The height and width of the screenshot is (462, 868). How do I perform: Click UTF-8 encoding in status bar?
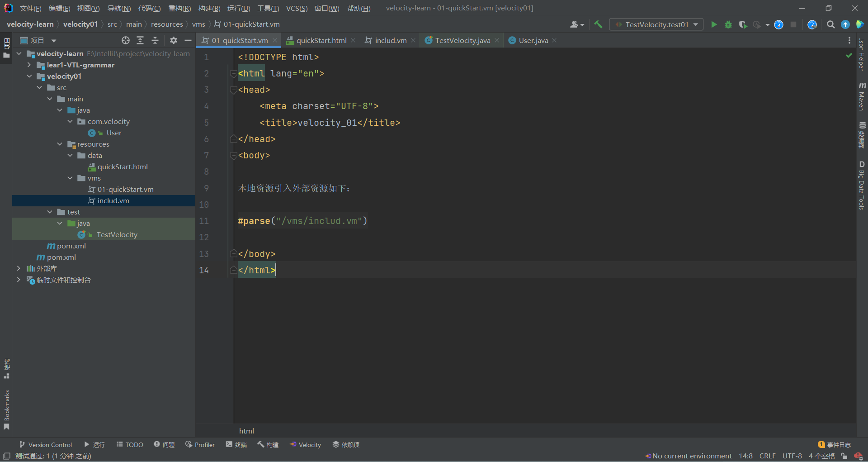click(792, 456)
